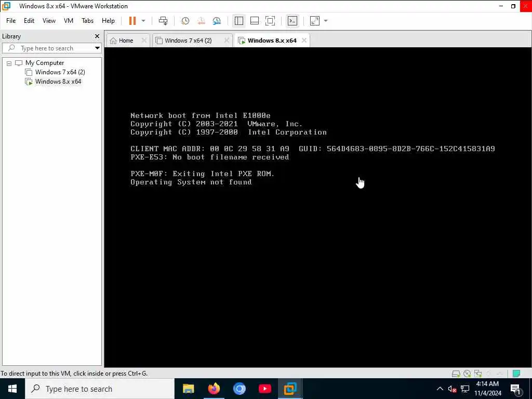This screenshot has height=399, width=532.
Task: Close the Windows 8.x x64 tab
Action: (304, 41)
